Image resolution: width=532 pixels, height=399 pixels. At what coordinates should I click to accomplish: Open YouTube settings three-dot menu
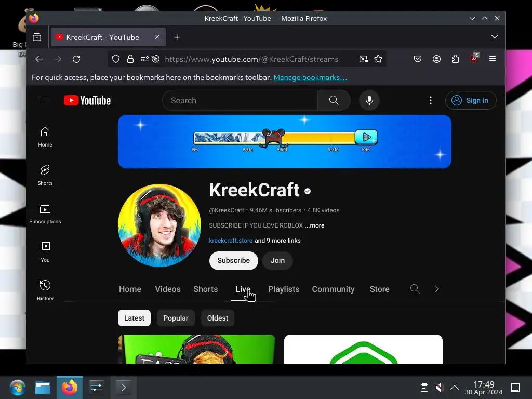coord(431,100)
